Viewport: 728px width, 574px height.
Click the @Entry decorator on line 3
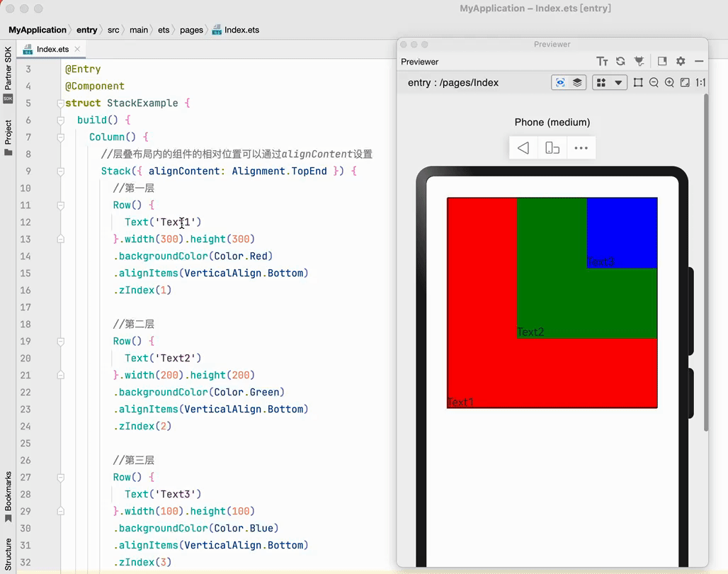(x=83, y=69)
